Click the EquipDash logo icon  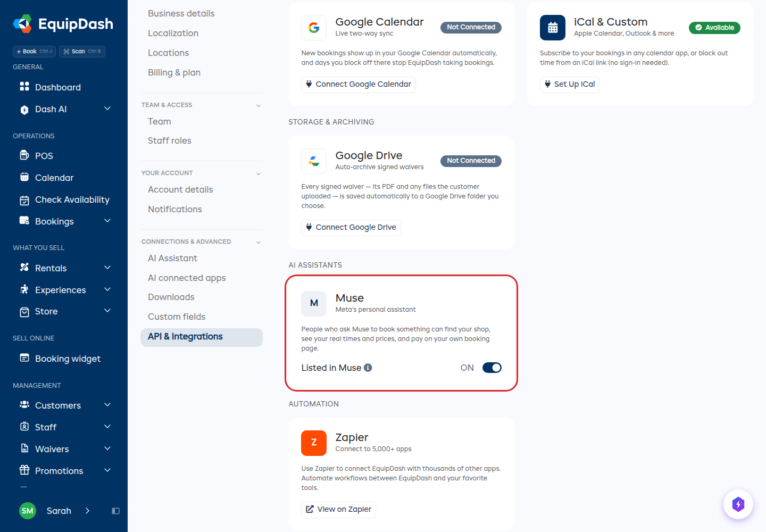tap(22, 24)
